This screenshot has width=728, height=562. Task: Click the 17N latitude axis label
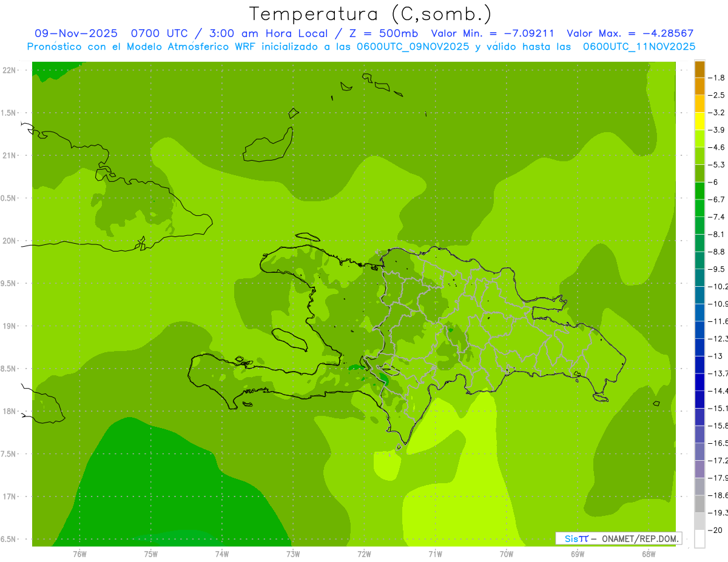click(x=8, y=497)
